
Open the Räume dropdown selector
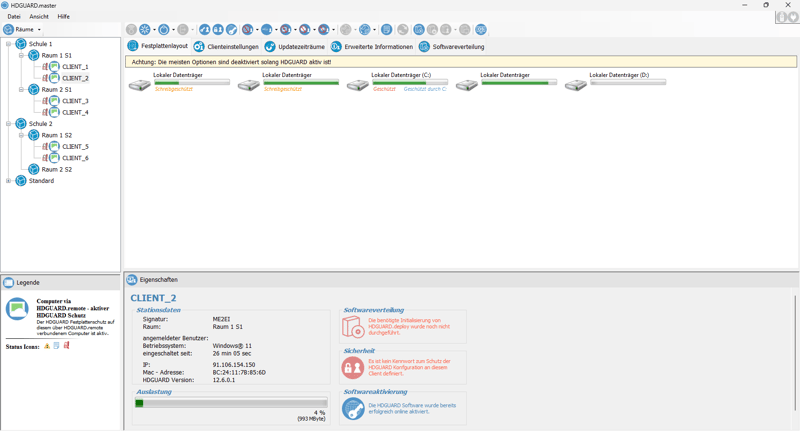[22, 30]
